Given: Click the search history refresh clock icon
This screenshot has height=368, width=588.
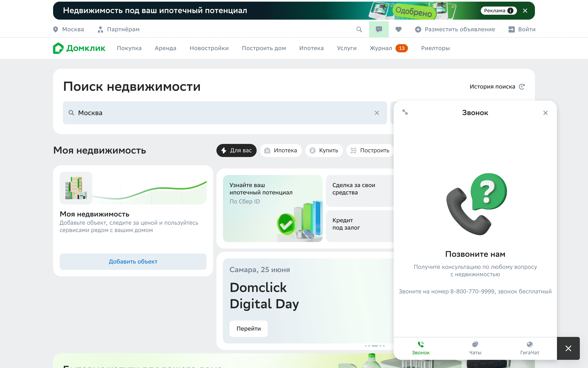Looking at the screenshot, I should (522, 87).
